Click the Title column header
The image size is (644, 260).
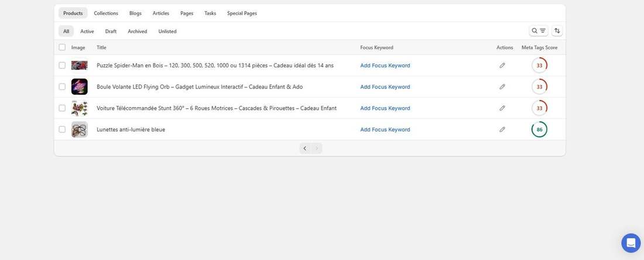pyautogui.click(x=101, y=47)
